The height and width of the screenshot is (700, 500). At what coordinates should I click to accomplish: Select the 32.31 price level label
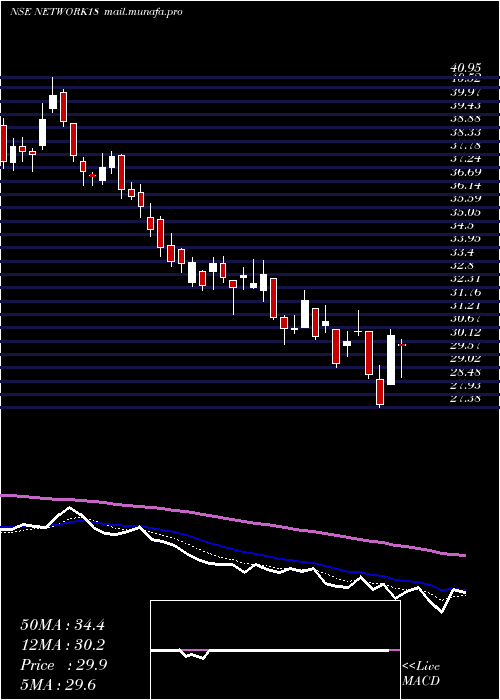[465, 279]
